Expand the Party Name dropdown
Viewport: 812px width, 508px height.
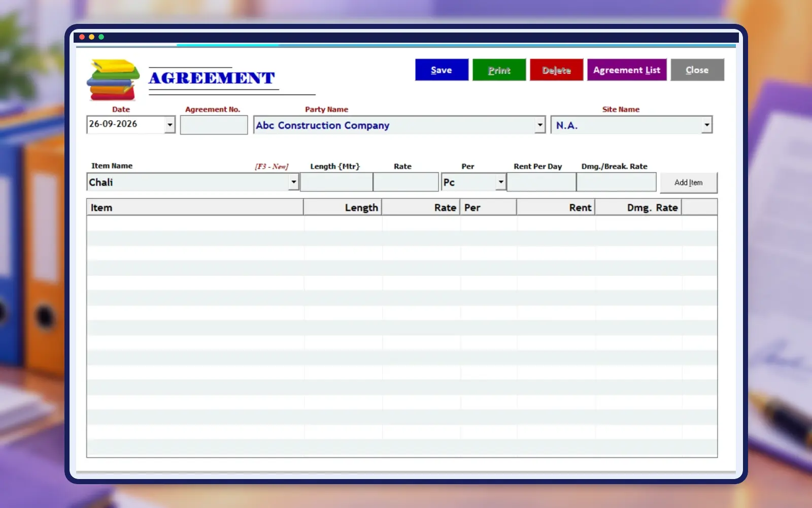540,125
